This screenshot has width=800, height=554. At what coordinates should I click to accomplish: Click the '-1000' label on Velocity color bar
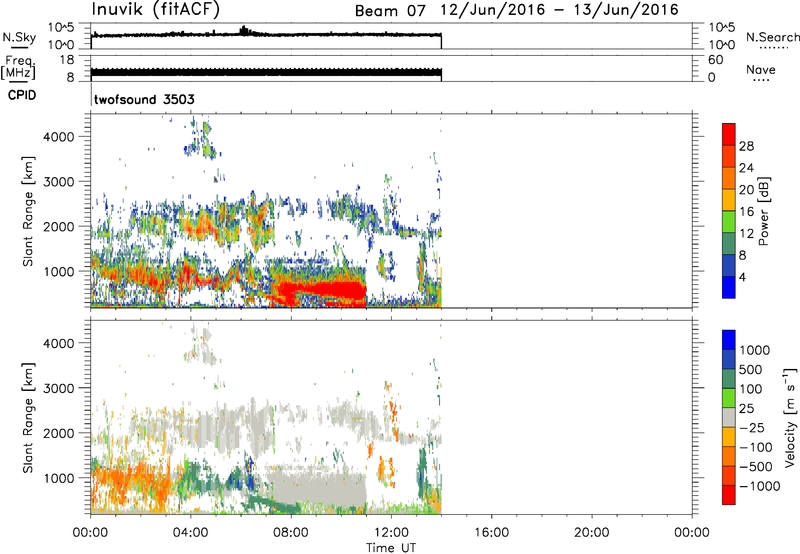tap(760, 486)
